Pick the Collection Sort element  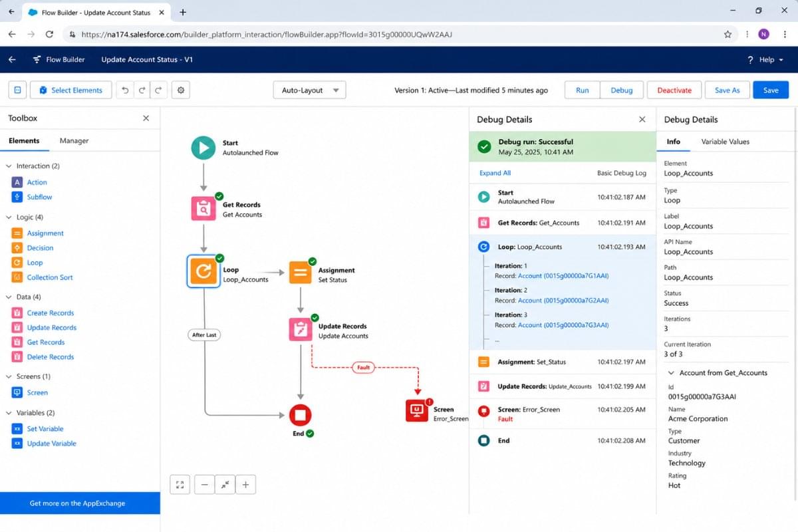pyautogui.click(x=50, y=277)
